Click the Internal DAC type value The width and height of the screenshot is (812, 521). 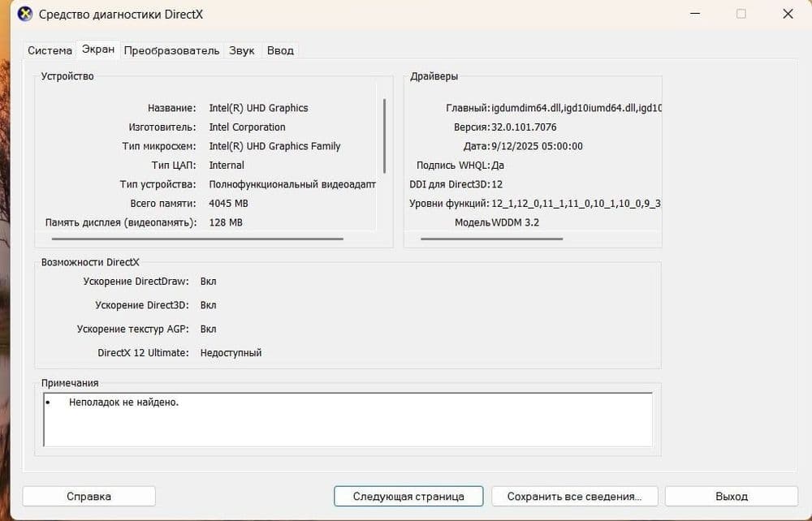point(227,166)
